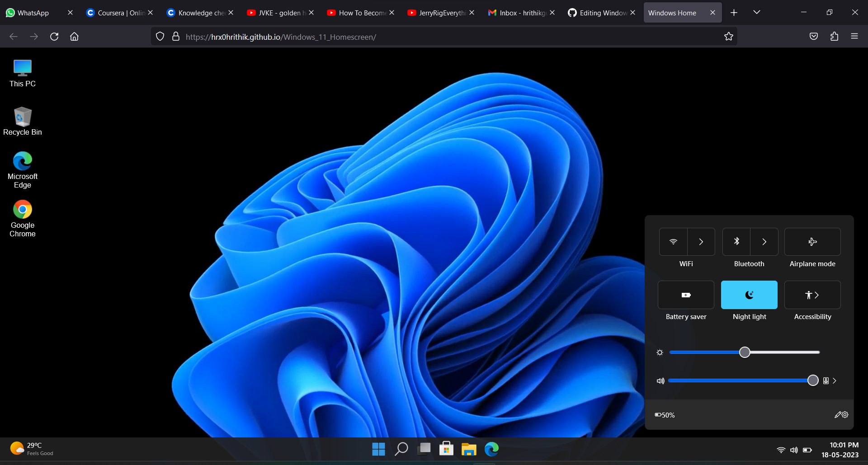
Task: Click the speaker icon beside volume slider
Action: [660, 381]
